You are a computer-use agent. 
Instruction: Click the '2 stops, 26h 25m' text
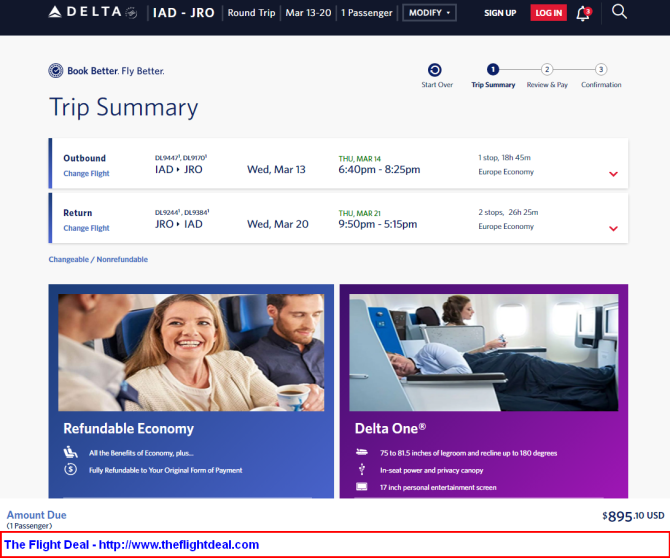(x=508, y=212)
